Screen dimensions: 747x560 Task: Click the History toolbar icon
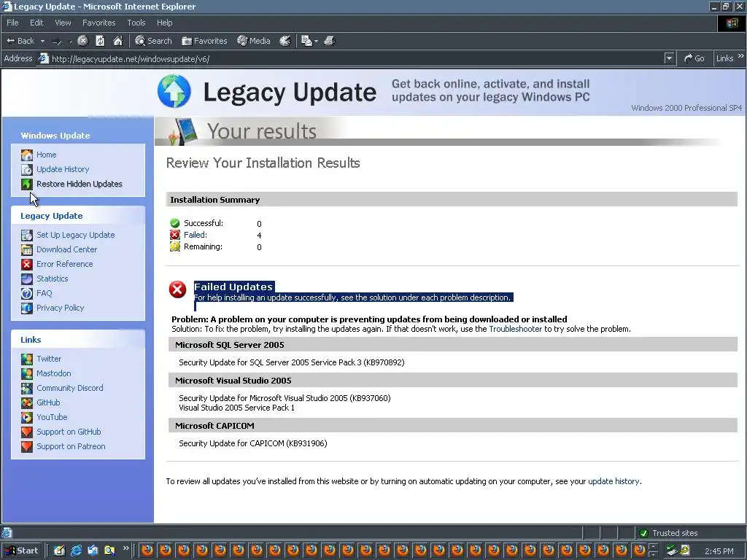[x=285, y=41]
